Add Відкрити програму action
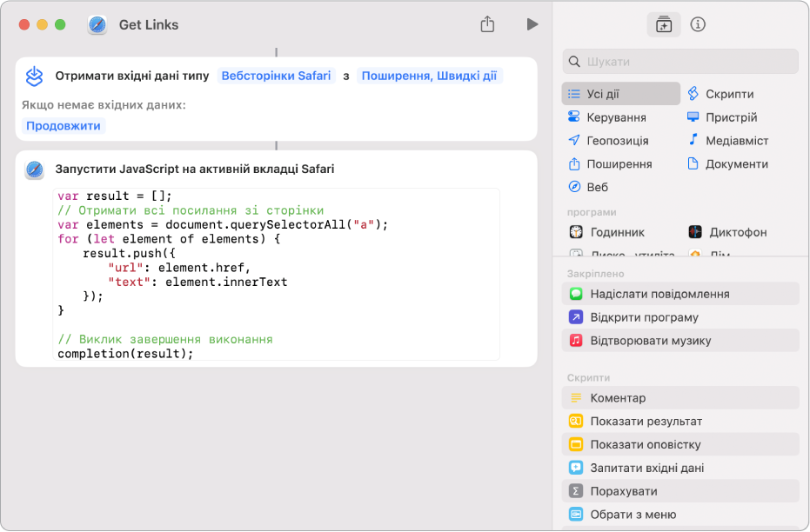 [x=680, y=316]
